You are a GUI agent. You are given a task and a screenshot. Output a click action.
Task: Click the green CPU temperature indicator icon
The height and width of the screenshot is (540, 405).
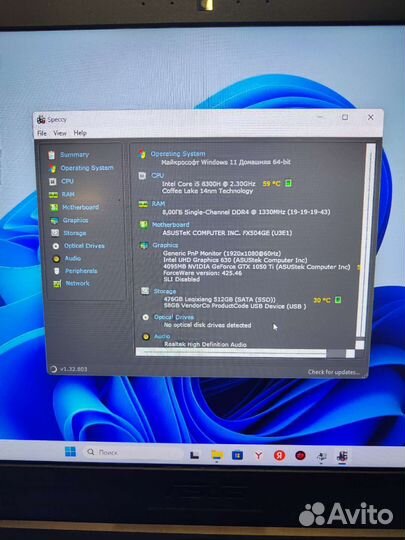click(288, 184)
